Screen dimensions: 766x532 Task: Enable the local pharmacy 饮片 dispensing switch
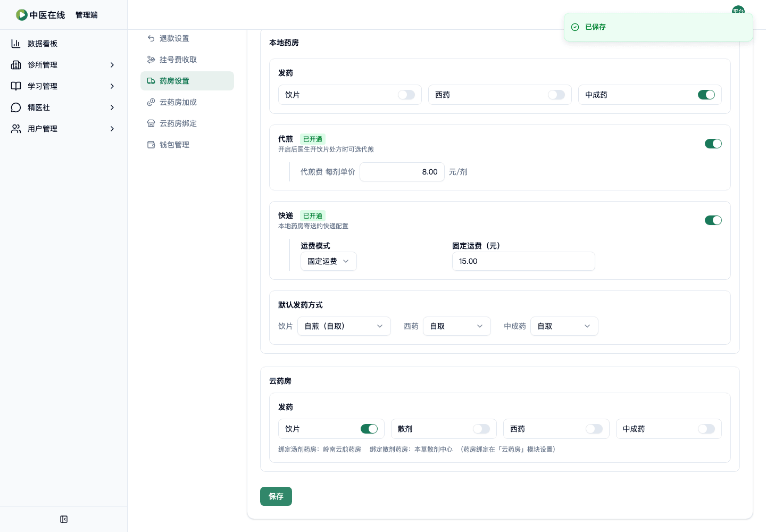pos(406,95)
